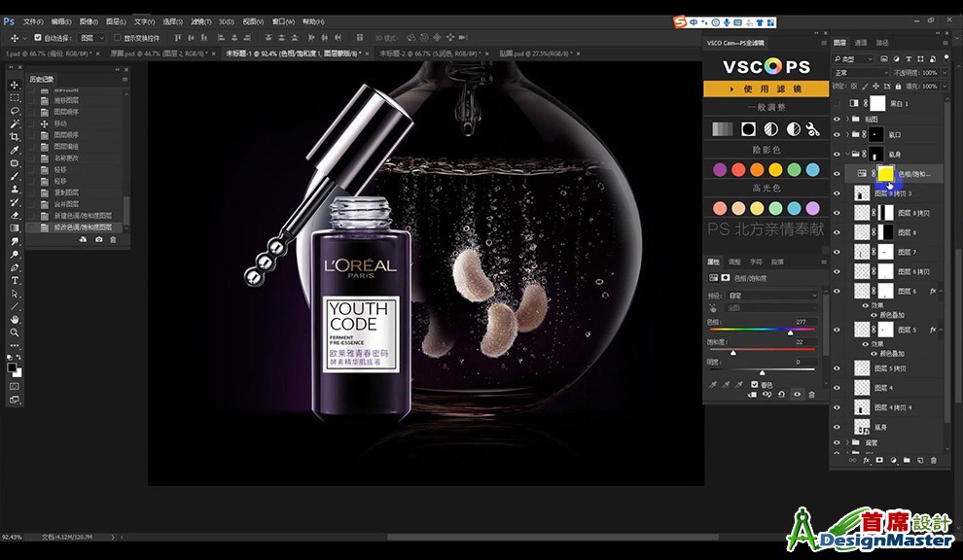Collapse effects on 图层 6

pyautogui.click(x=941, y=291)
